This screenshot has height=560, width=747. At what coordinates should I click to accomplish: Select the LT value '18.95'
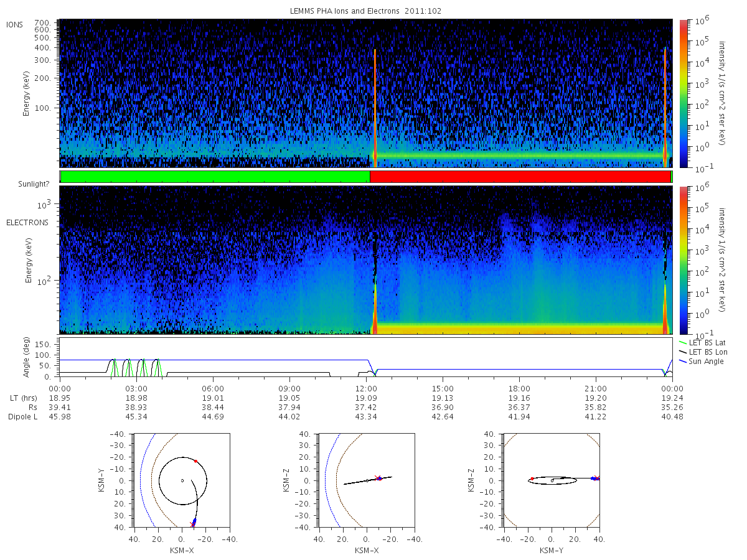pyautogui.click(x=60, y=398)
